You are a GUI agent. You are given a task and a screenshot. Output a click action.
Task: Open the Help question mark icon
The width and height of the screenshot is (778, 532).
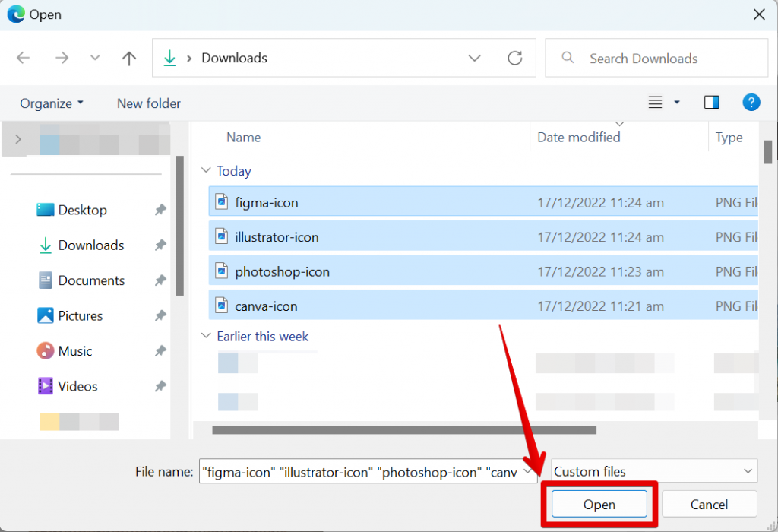[751, 103]
